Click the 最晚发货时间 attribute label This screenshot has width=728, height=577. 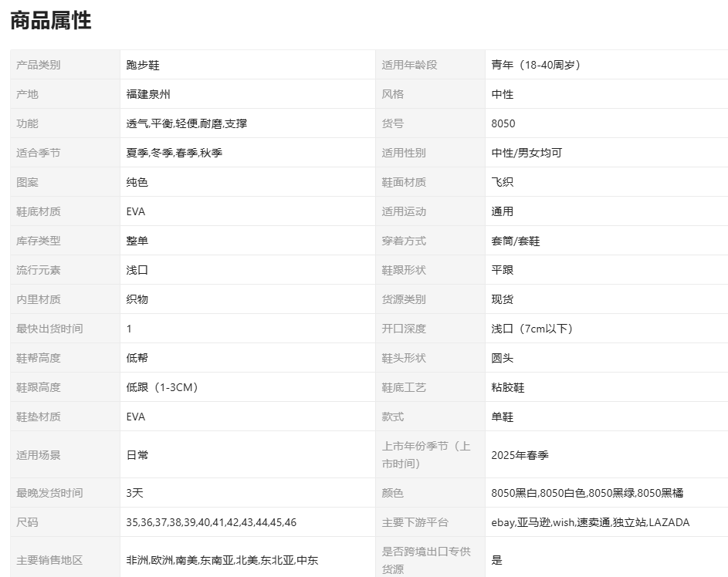click(x=49, y=493)
